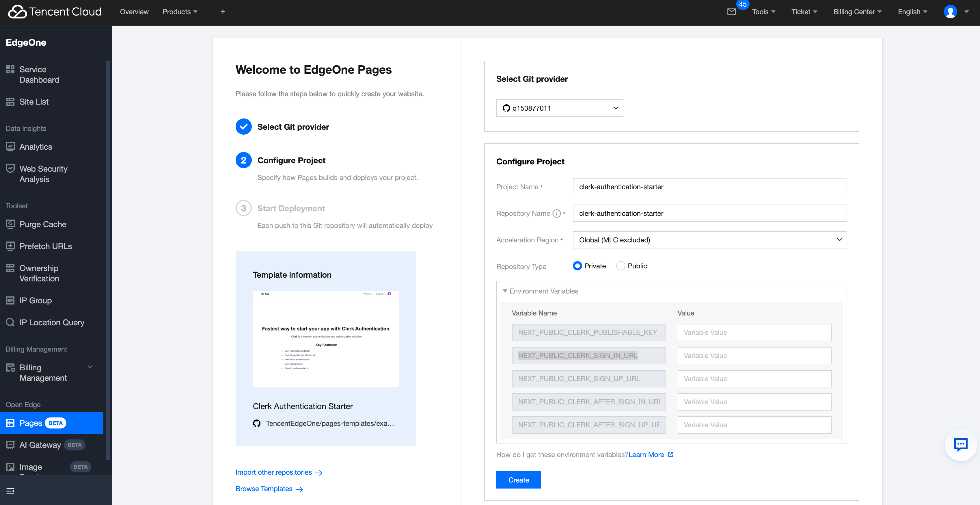Click the Pages sidebar icon
This screenshot has height=505, width=980.
pos(10,423)
